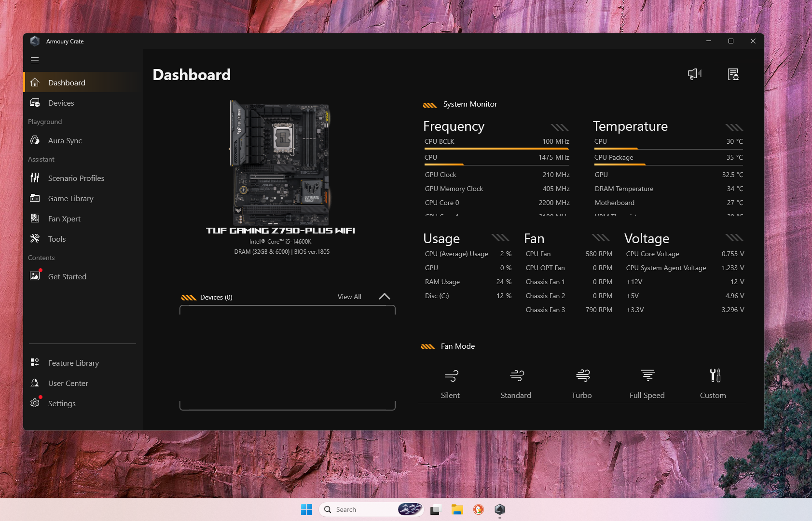Click the CPU BCLK frequency bar

point(496,149)
